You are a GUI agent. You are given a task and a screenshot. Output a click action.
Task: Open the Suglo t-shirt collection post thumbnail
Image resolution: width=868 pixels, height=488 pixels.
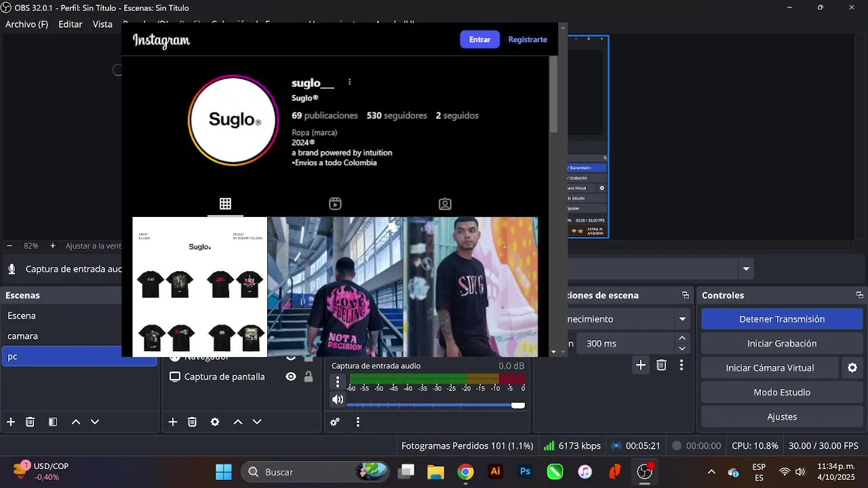200,287
